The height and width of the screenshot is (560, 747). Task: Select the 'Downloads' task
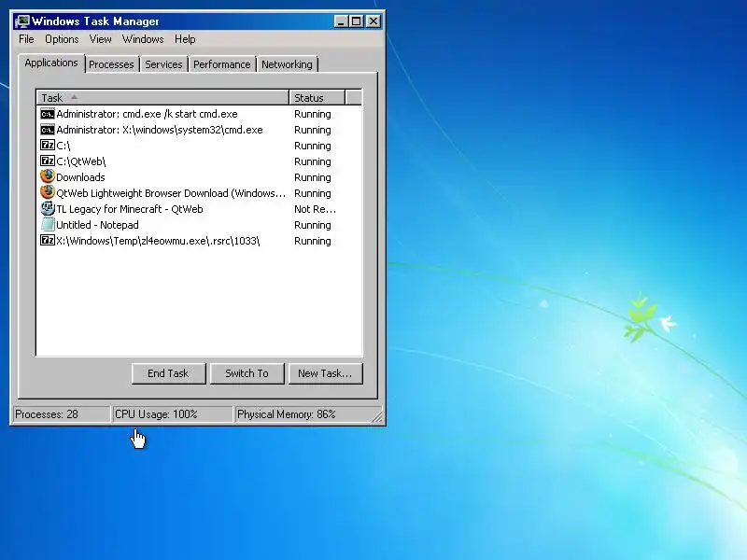point(80,177)
